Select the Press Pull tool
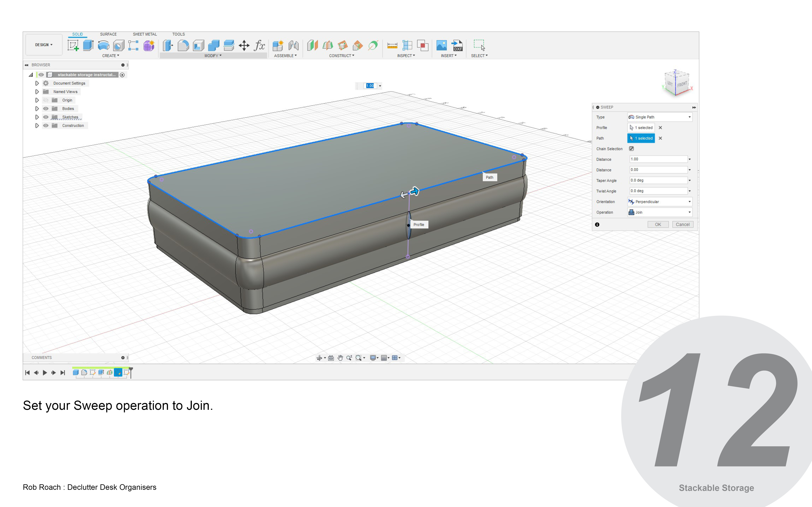The width and height of the screenshot is (812, 507). (x=168, y=45)
